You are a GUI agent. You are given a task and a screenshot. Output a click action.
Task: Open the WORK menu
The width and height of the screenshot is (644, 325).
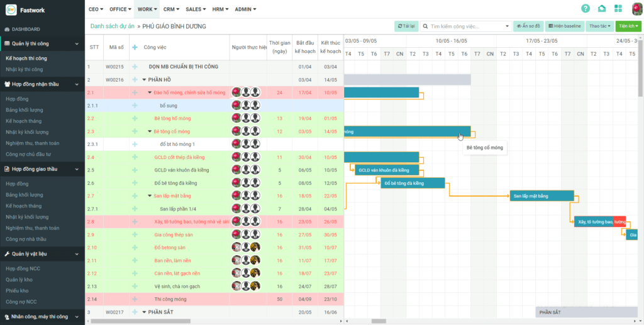147,9
